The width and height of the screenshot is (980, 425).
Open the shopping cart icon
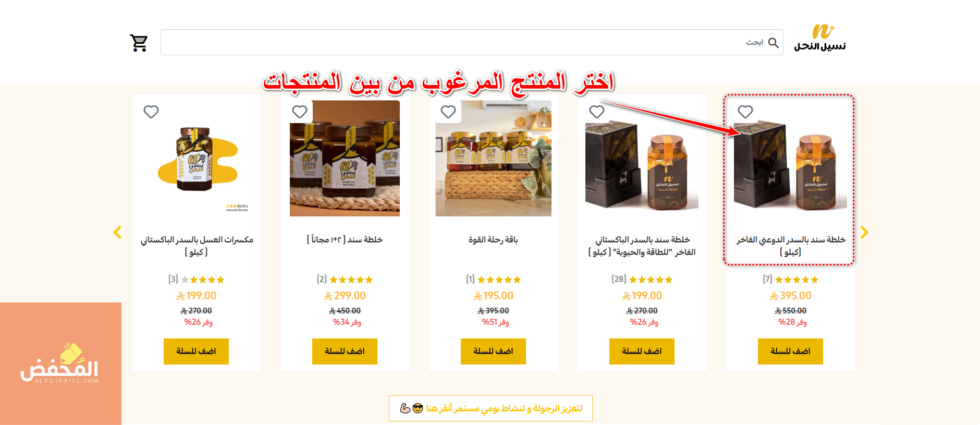(139, 43)
